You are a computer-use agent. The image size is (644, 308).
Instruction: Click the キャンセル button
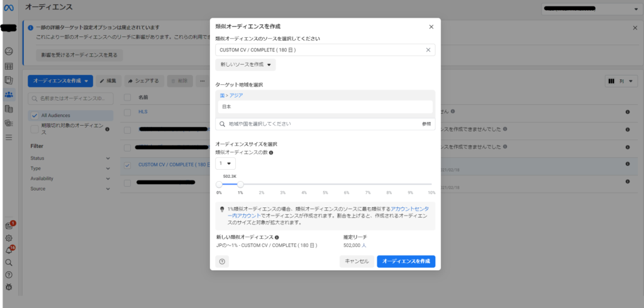pyautogui.click(x=356, y=261)
